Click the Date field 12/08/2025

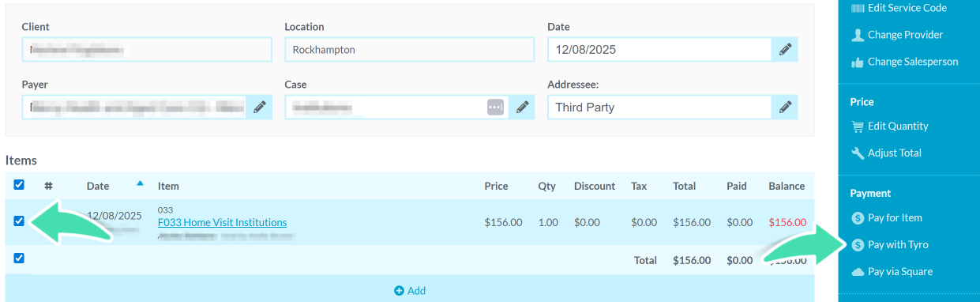point(659,50)
